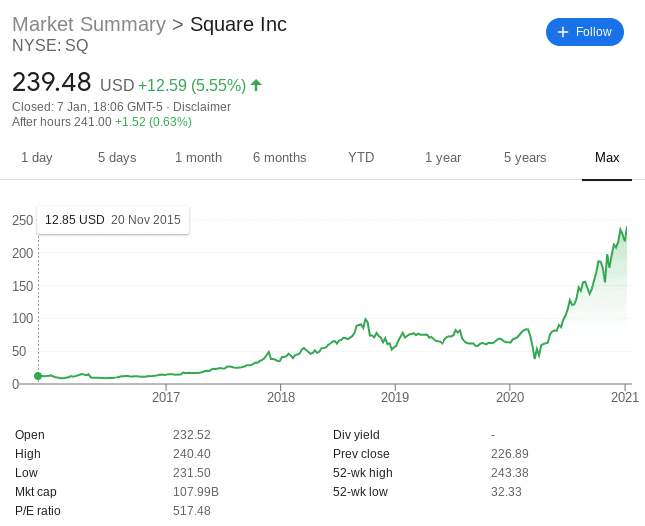Click the High value 240.40
645x526 pixels.
[192, 454]
